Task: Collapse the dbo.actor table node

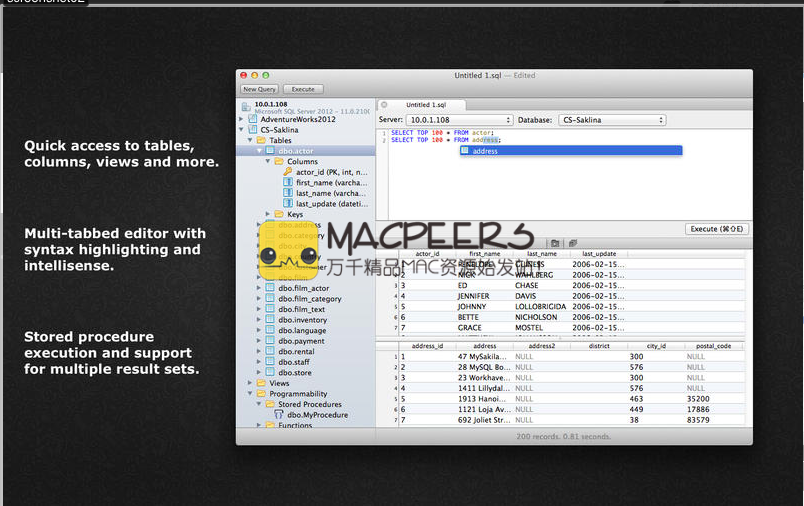Action: click(x=259, y=151)
